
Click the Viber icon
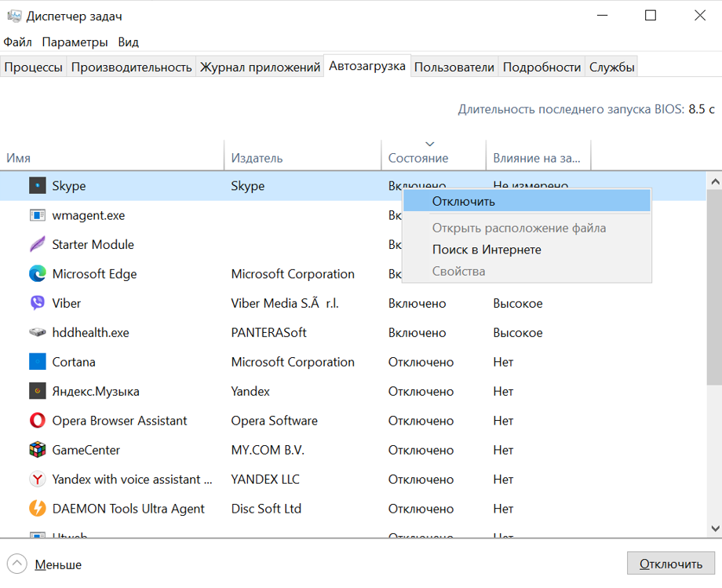[38, 303]
